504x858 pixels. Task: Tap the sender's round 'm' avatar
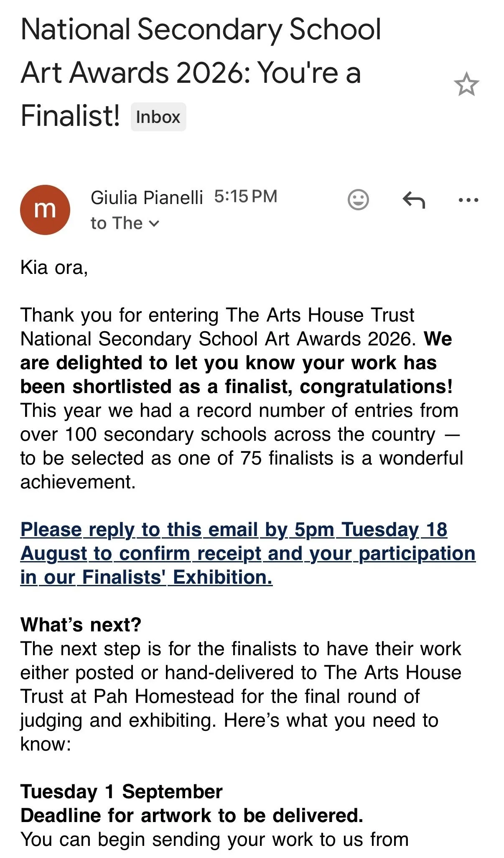click(45, 209)
